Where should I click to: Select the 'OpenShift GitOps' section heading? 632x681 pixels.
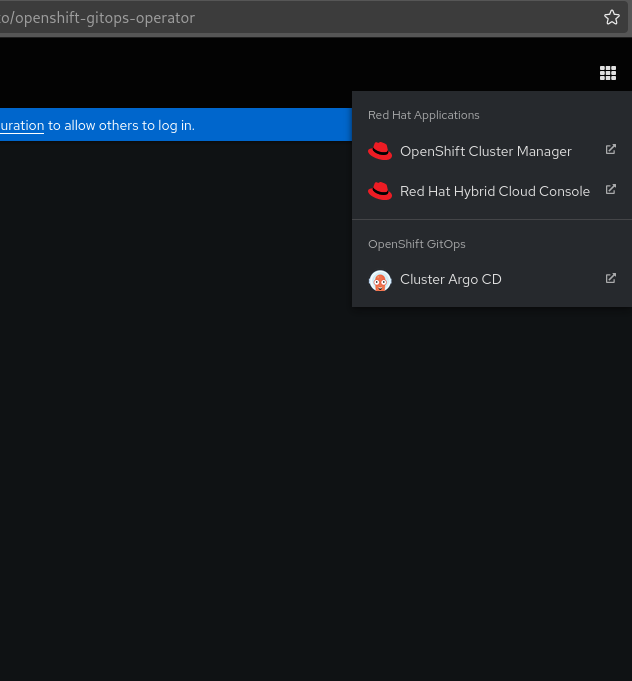417,244
